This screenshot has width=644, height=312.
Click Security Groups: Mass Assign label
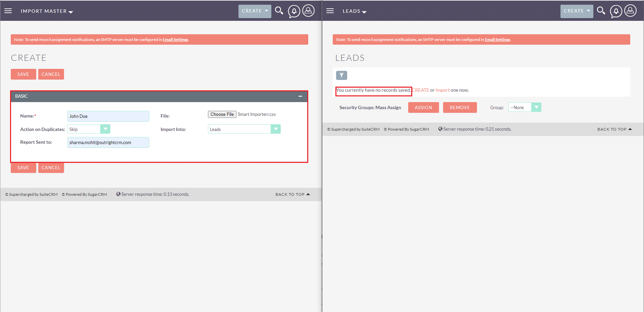coord(370,107)
